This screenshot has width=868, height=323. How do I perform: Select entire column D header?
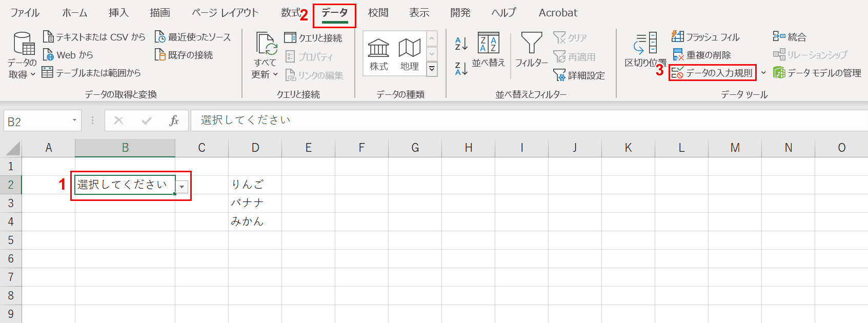pyautogui.click(x=255, y=148)
